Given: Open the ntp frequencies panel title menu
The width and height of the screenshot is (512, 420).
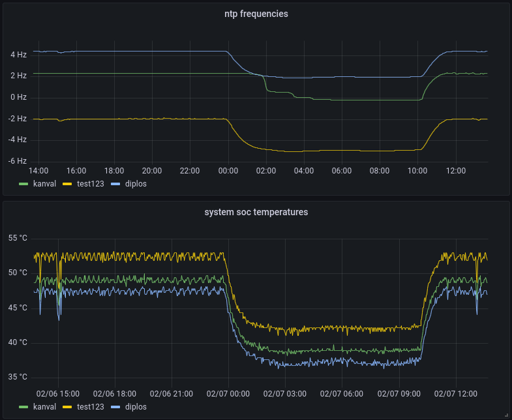Looking at the screenshot, I should click(x=256, y=14).
